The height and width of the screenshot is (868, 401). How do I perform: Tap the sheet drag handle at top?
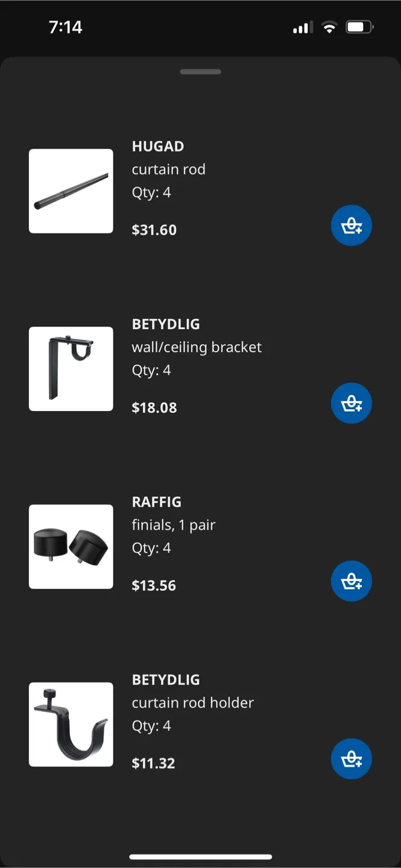(200, 72)
